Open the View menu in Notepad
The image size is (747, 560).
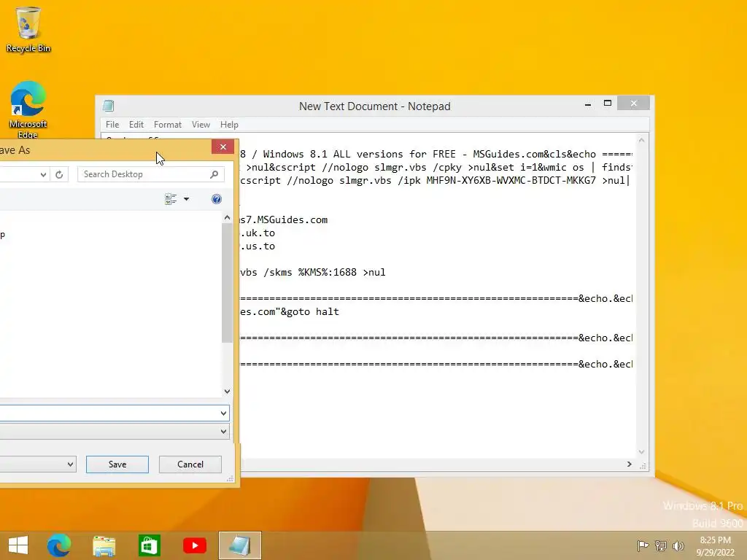(x=201, y=124)
